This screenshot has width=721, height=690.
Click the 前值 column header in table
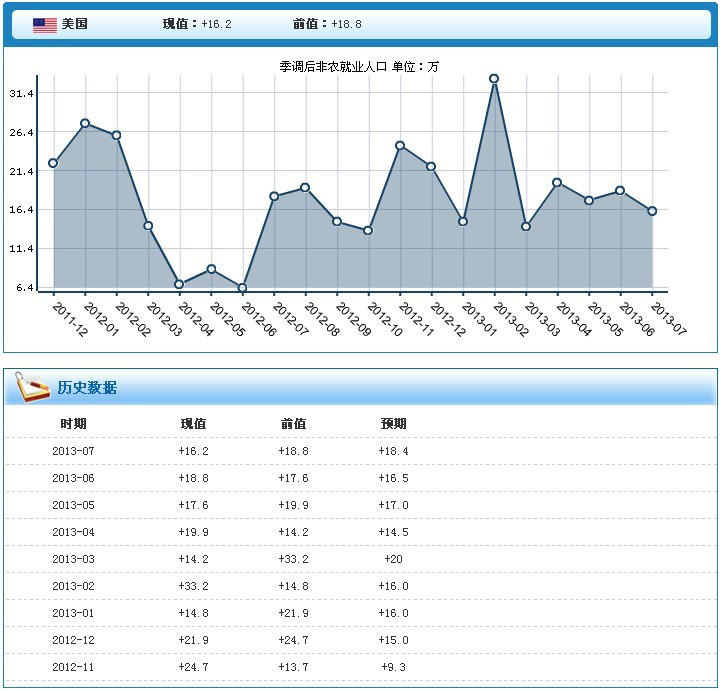coord(293,424)
